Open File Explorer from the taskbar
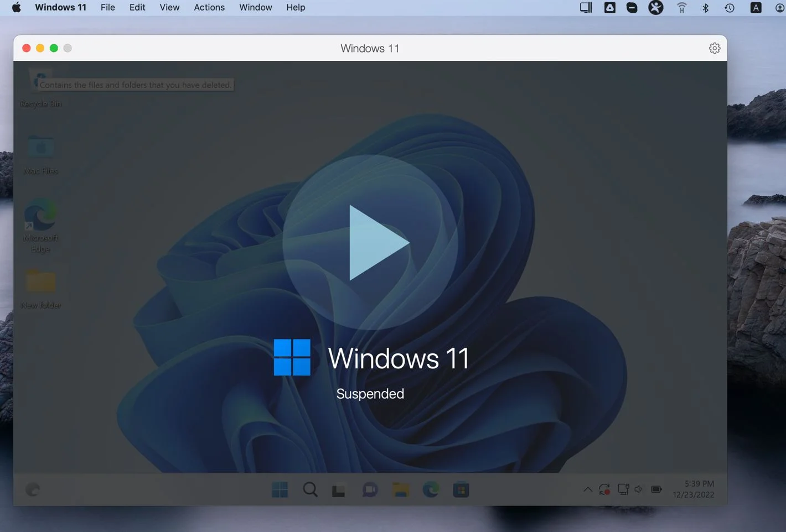 (401, 489)
